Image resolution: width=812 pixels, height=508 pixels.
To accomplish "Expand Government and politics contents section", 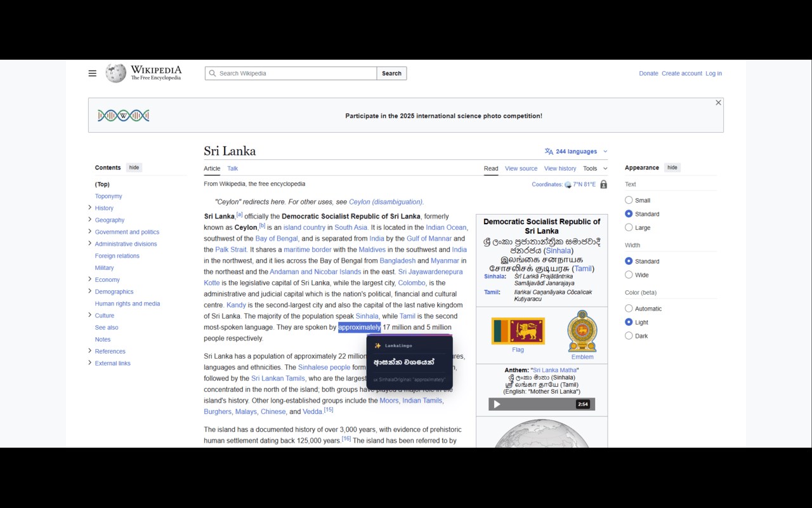I will tap(89, 232).
